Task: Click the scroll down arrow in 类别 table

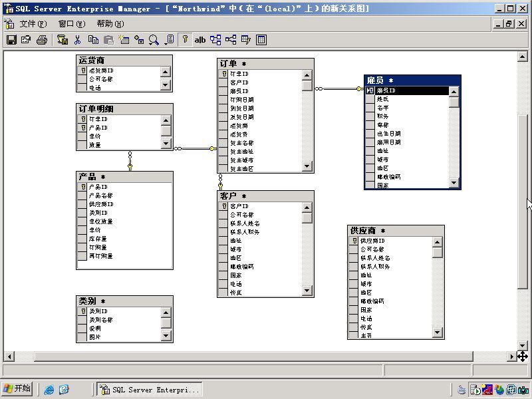Action: coord(166,336)
